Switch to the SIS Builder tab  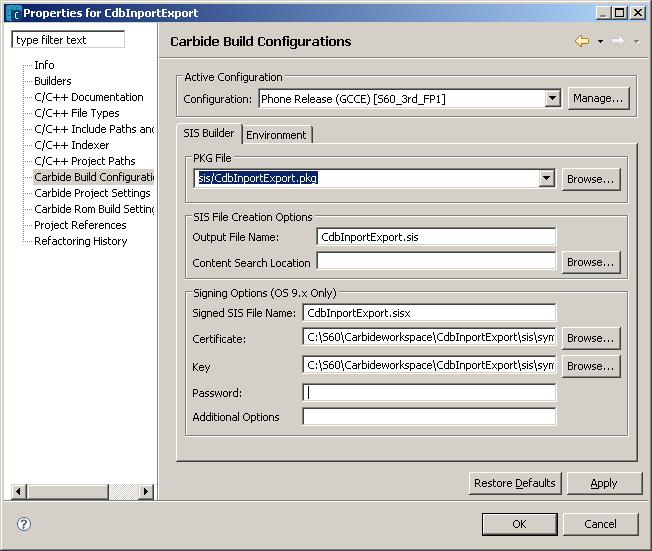click(209, 133)
